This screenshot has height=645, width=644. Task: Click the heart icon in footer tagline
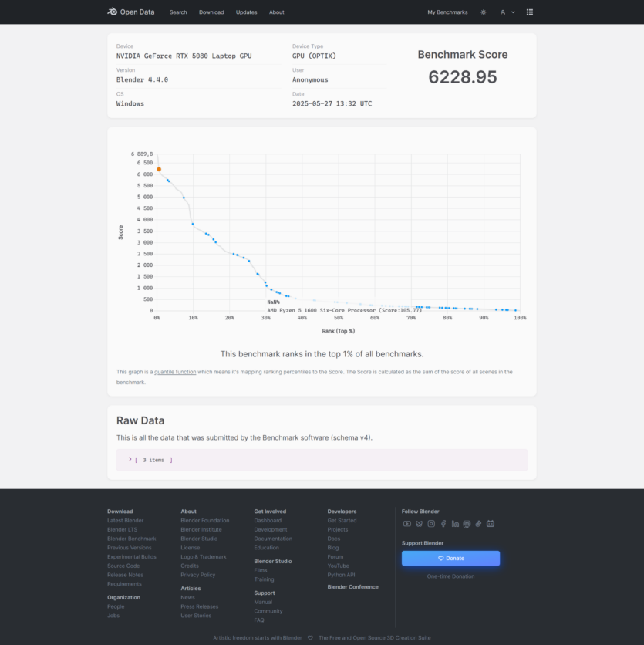(310, 637)
